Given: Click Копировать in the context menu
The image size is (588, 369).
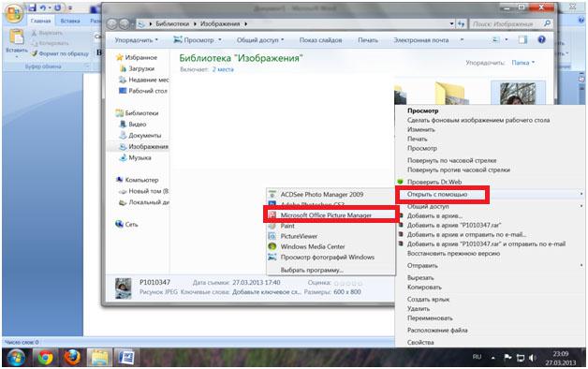Looking at the screenshot, I should (x=424, y=288).
